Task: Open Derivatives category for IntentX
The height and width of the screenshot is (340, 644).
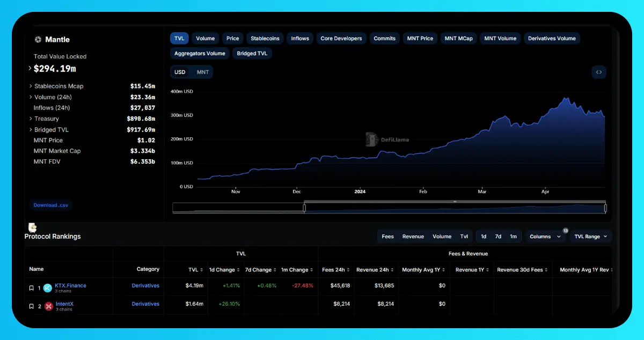Action: [145, 304]
